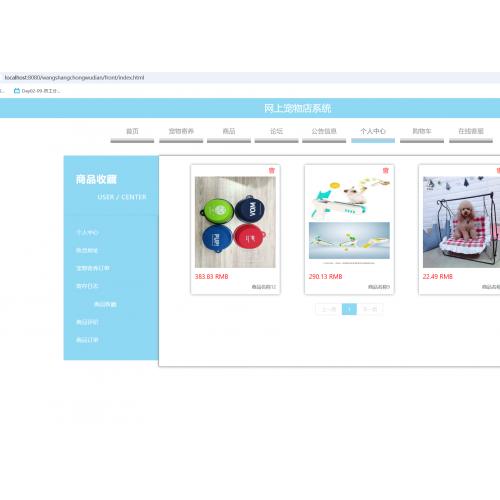Open 宠物寄养订单 in the sidebar
500x500 pixels.
(x=93, y=268)
